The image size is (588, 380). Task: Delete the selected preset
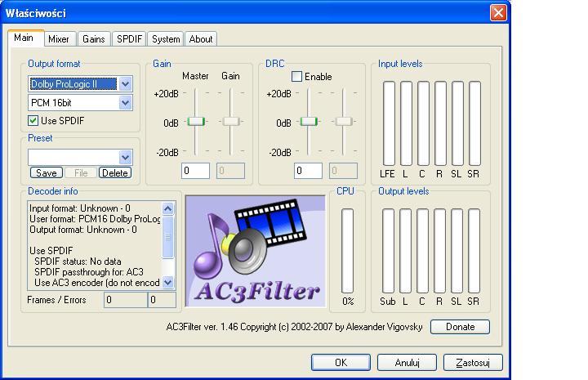pyautogui.click(x=115, y=173)
